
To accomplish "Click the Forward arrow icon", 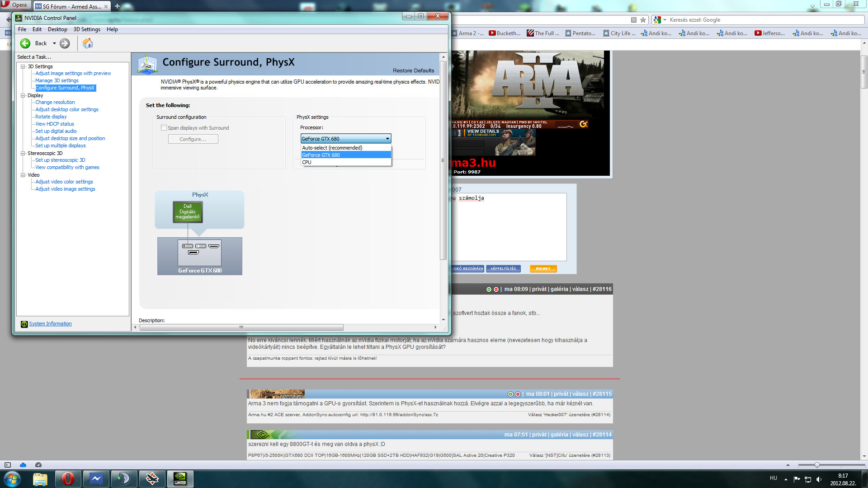I will tap(65, 43).
